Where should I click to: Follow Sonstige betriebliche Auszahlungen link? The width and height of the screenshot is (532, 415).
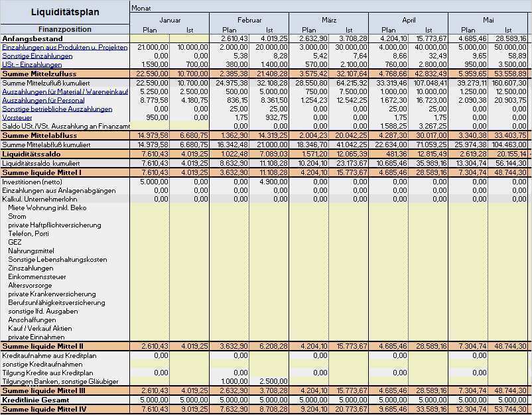point(57,109)
